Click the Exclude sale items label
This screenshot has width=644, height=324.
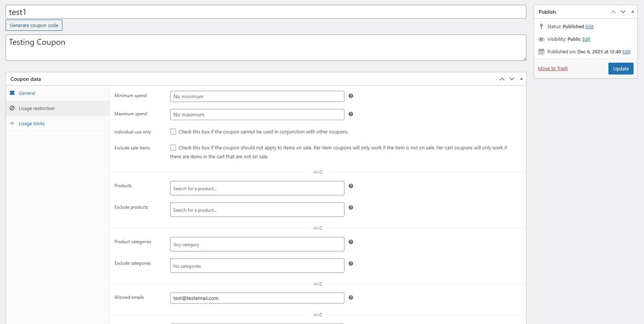tap(132, 148)
